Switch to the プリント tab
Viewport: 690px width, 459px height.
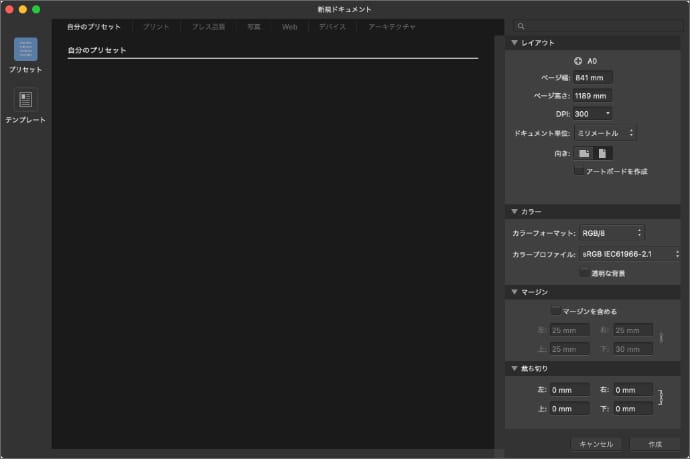(x=156, y=26)
